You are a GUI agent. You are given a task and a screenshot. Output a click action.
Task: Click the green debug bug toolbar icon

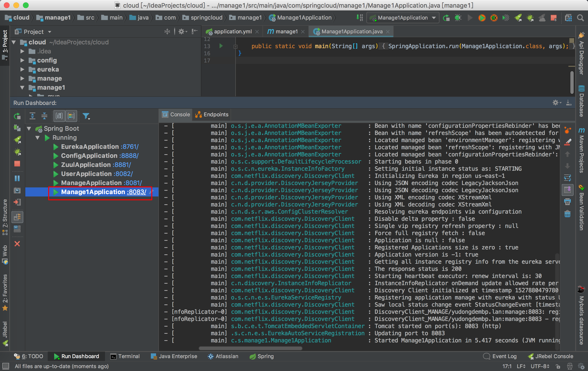(458, 18)
